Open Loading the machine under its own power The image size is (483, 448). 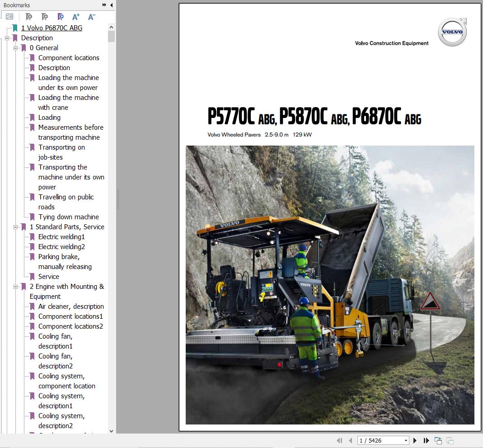pyautogui.click(x=68, y=83)
